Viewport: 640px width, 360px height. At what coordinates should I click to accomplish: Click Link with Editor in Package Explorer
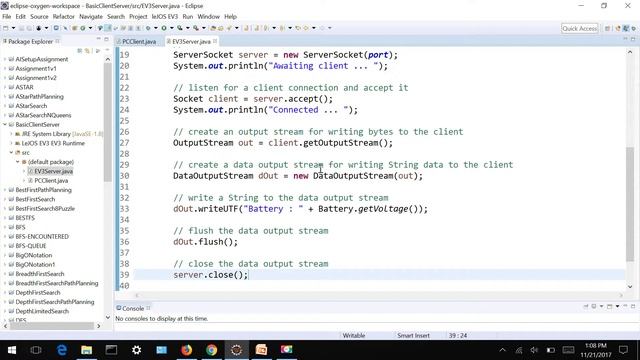pyautogui.click(x=87, y=51)
